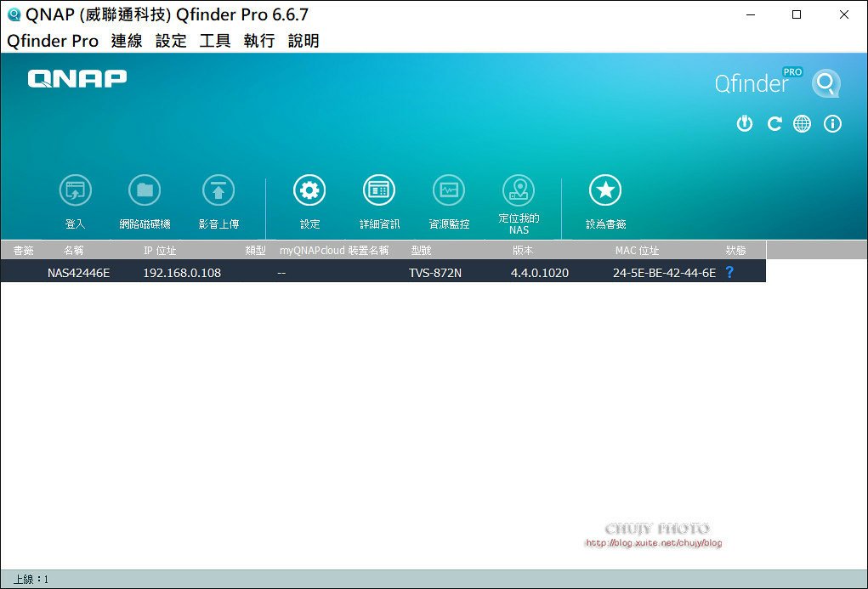Bookmark the NAS with 設為書籤 star

coord(605,190)
